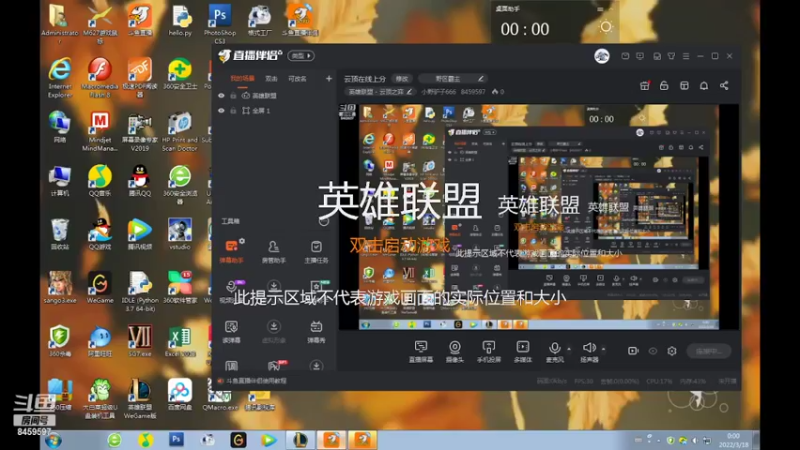
Task: Open 腾讯QQ desktop shortcut
Action: click(139, 181)
